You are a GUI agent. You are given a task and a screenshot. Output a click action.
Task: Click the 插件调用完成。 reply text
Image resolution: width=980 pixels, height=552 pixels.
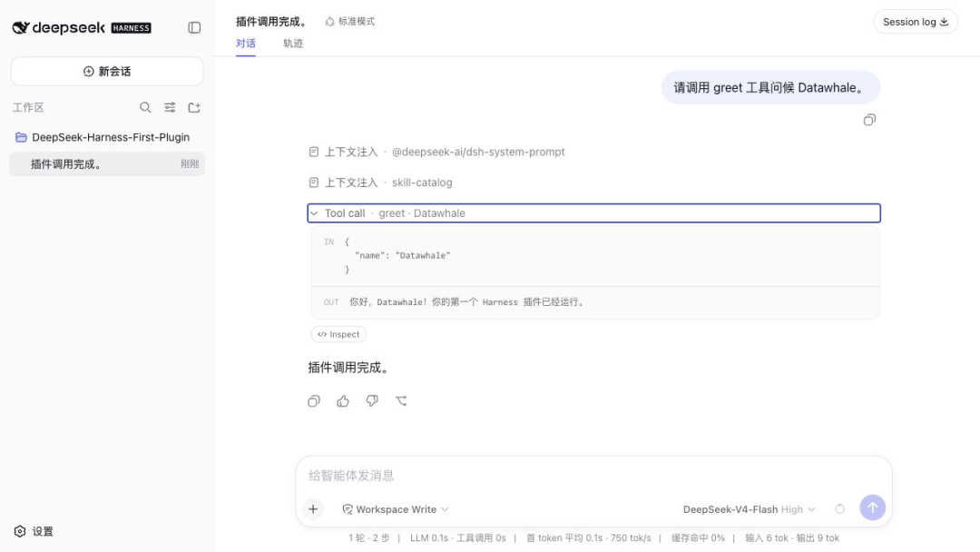(348, 369)
